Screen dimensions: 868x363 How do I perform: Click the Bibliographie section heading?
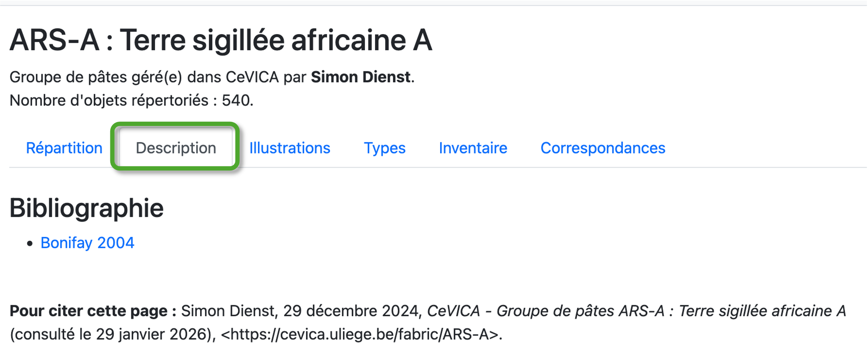pyautogui.click(x=86, y=208)
